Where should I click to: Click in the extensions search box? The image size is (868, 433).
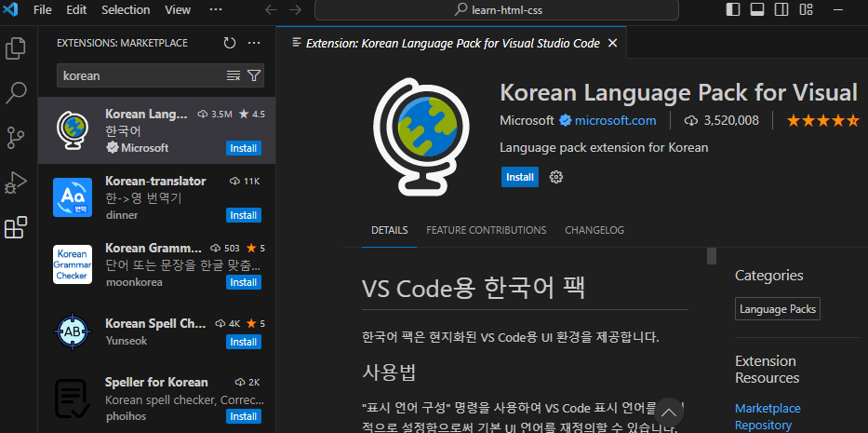(x=144, y=75)
